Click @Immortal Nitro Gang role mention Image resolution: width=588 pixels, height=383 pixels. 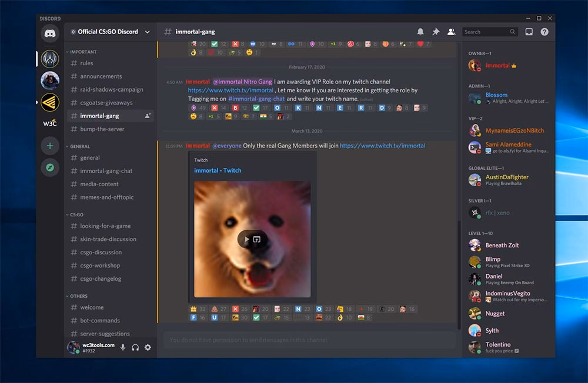click(x=242, y=82)
